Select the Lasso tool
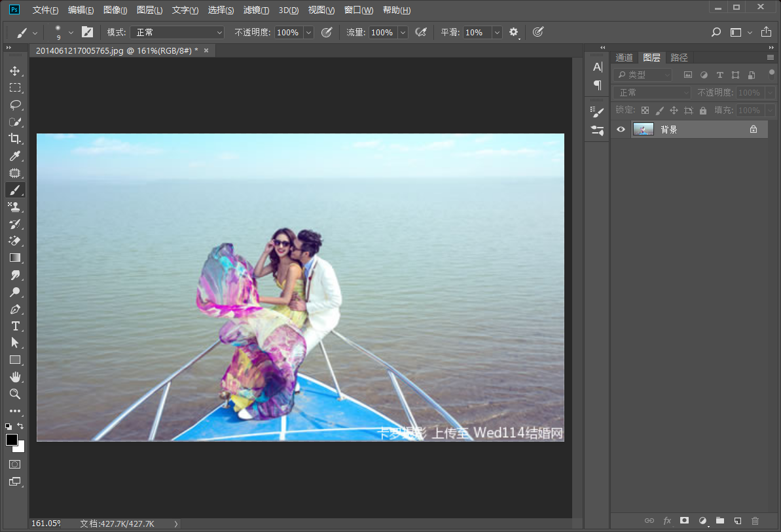The height and width of the screenshot is (532, 781). (15, 105)
